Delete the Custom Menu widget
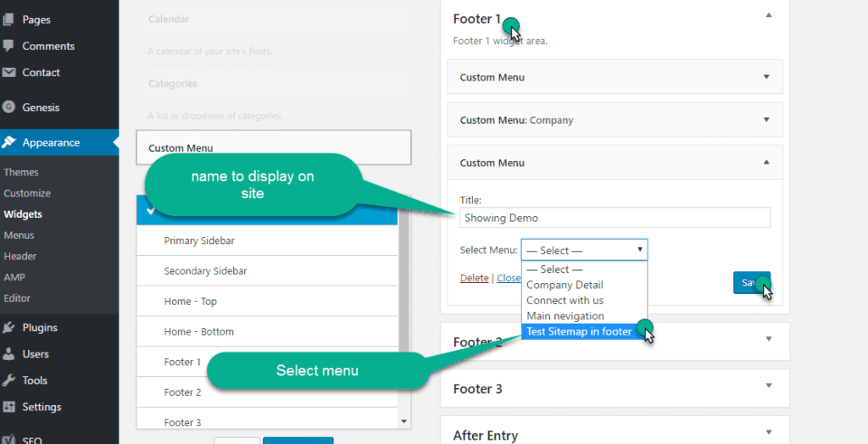 pos(475,278)
